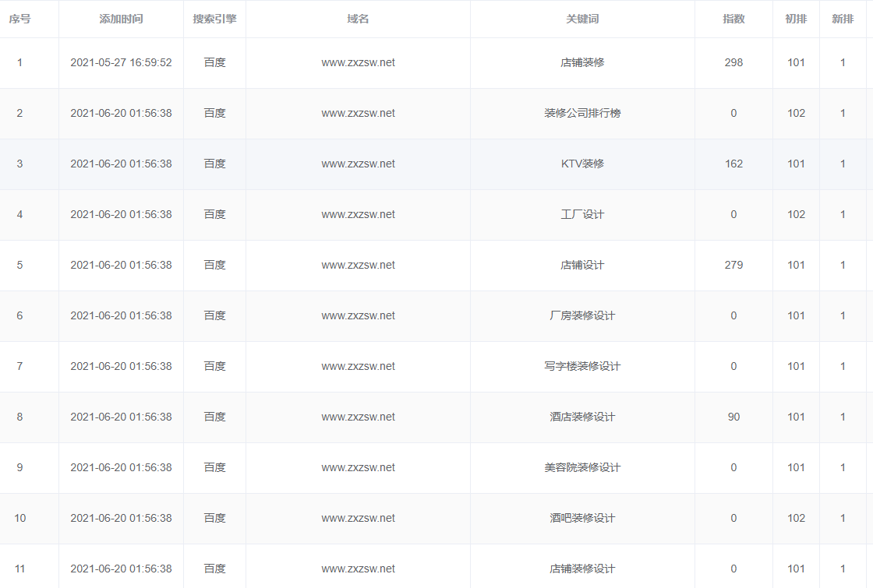Open the www.zxzsw.net domain in row 1
This screenshot has width=873, height=588.
(358, 62)
